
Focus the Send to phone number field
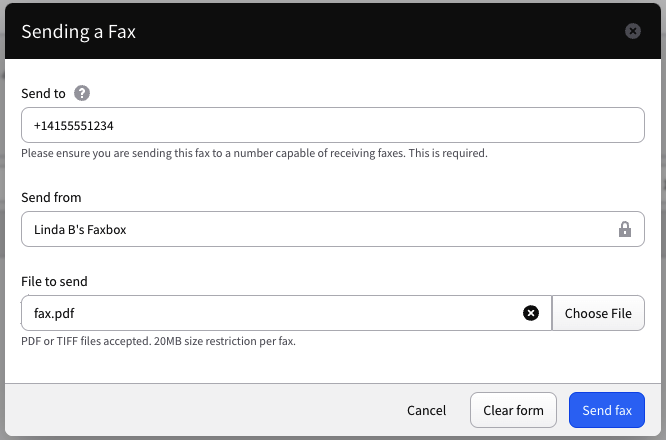[x=333, y=125]
